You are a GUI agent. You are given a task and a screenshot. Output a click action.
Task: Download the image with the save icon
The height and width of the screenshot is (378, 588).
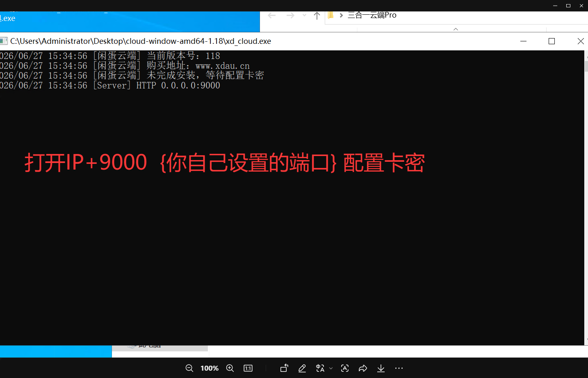point(381,368)
